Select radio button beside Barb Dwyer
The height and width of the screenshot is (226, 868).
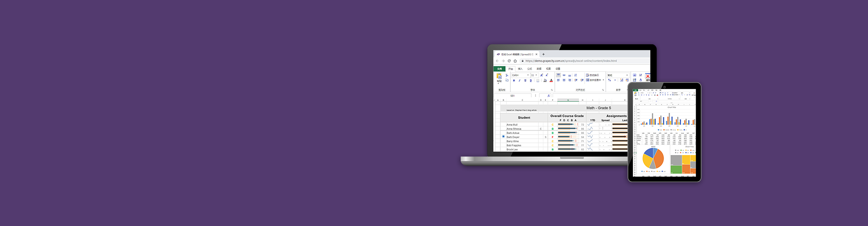503,137
